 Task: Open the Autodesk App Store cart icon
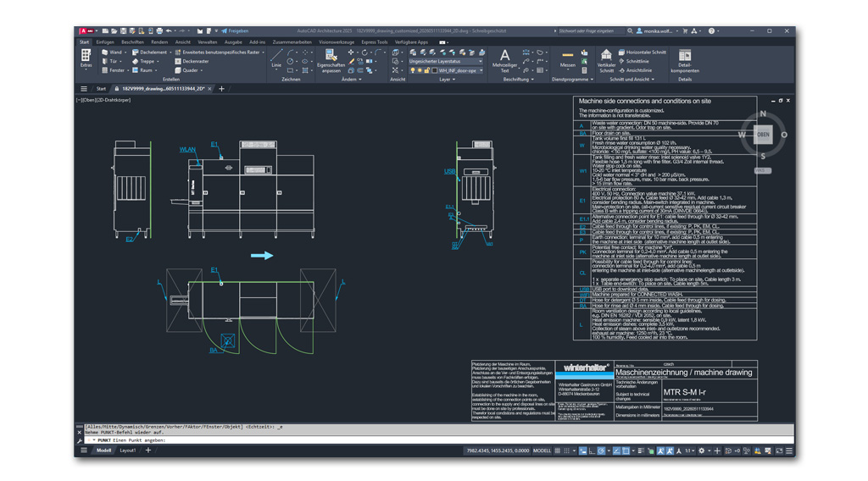(685, 31)
